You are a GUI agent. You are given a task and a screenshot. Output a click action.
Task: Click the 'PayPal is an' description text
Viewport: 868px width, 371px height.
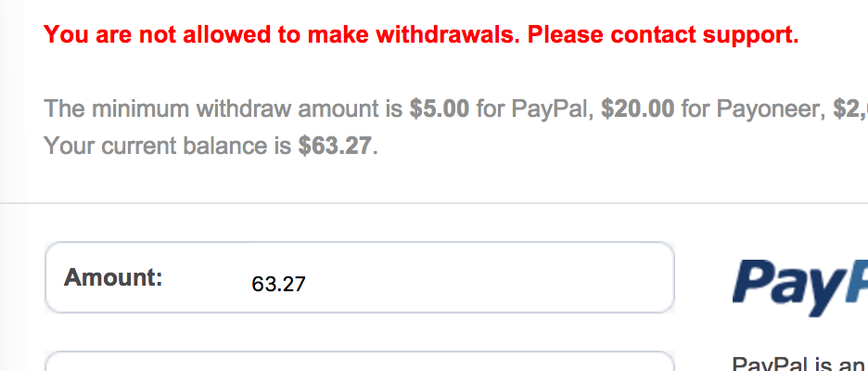pyautogui.click(x=794, y=364)
